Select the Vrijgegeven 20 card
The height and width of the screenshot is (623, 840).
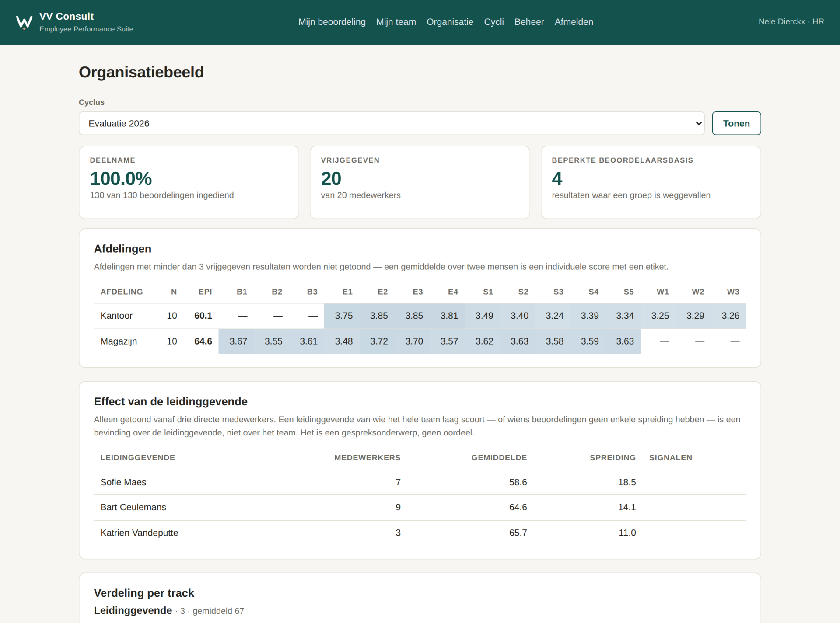pos(420,182)
